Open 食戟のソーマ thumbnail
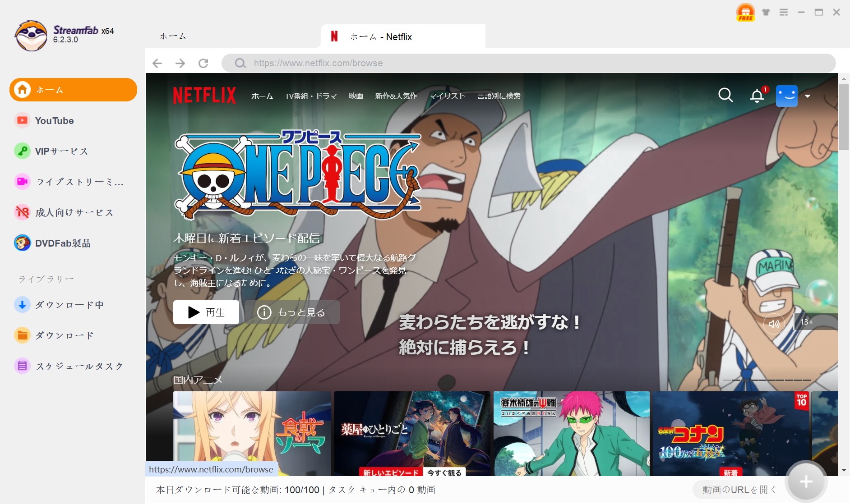The width and height of the screenshot is (850, 504). click(x=252, y=434)
